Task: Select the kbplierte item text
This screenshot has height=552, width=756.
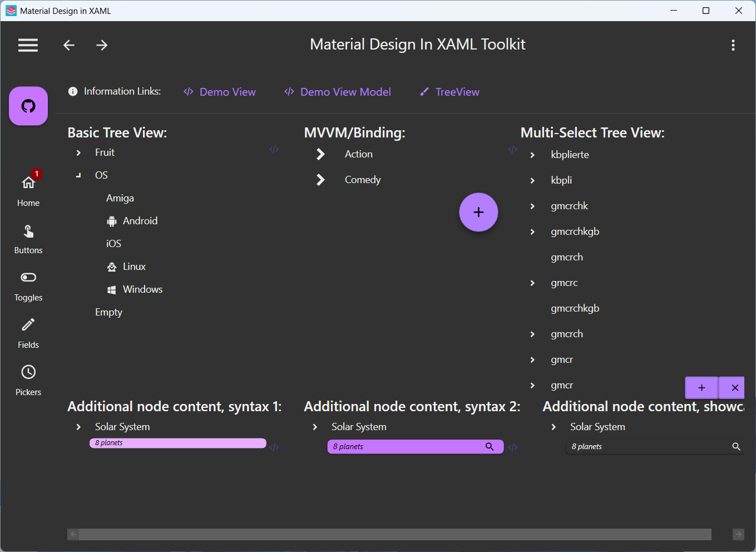Action: click(x=570, y=155)
